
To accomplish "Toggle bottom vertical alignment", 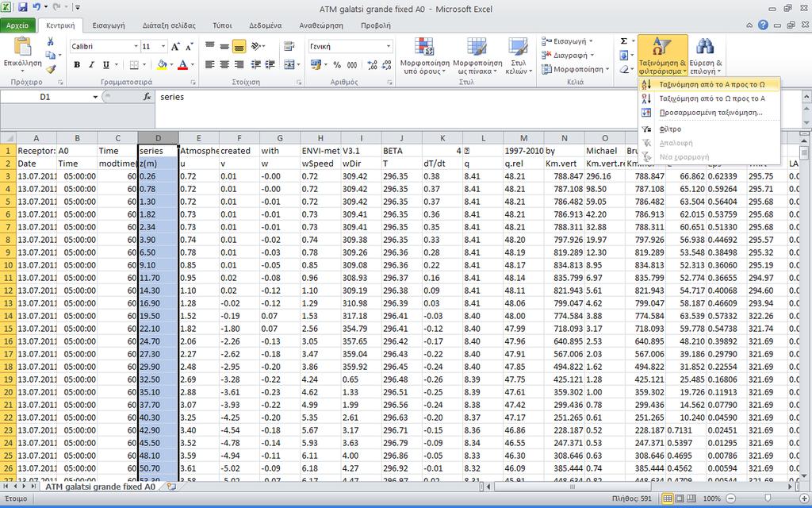I will [x=239, y=47].
